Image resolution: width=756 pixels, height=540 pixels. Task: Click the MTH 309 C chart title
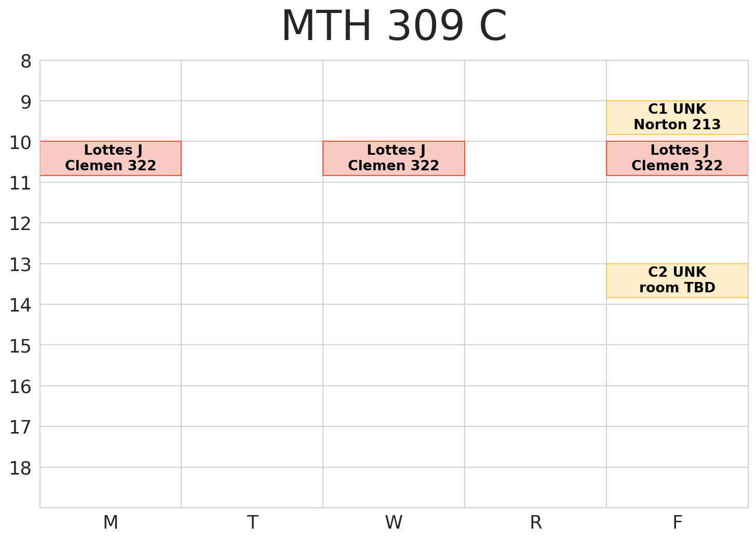click(394, 27)
